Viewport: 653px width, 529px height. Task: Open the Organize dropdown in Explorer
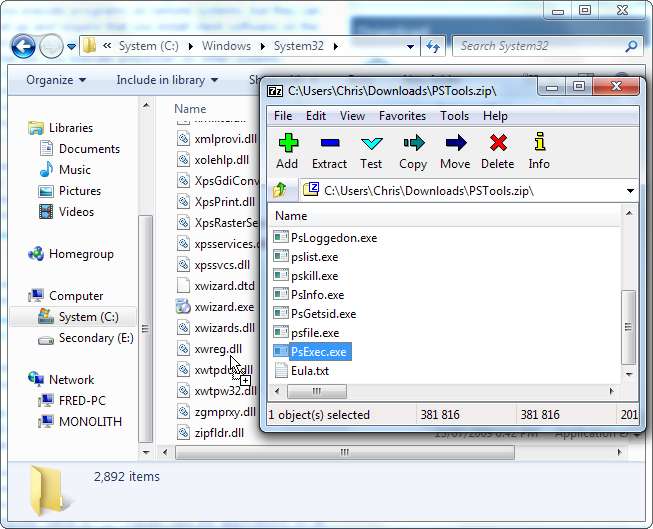pyautogui.click(x=55, y=80)
